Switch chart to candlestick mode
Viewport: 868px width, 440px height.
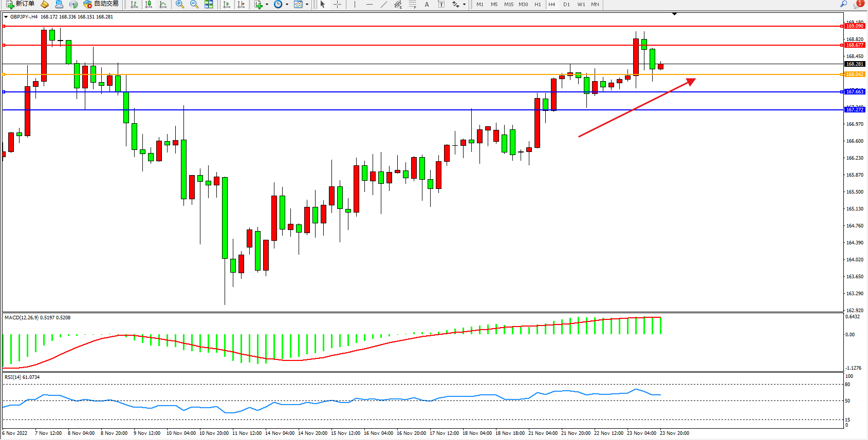point(149,4)
